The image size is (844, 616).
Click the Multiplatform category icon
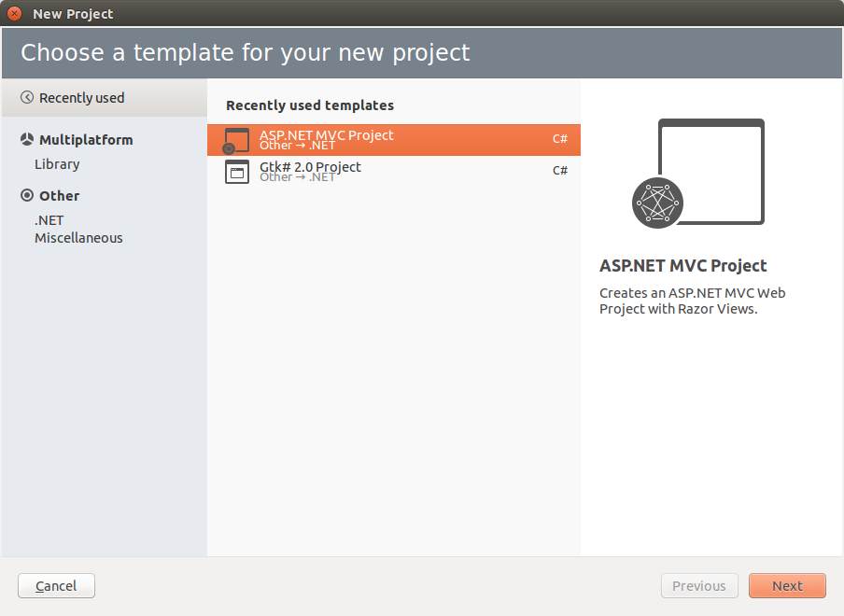[27, 140]
